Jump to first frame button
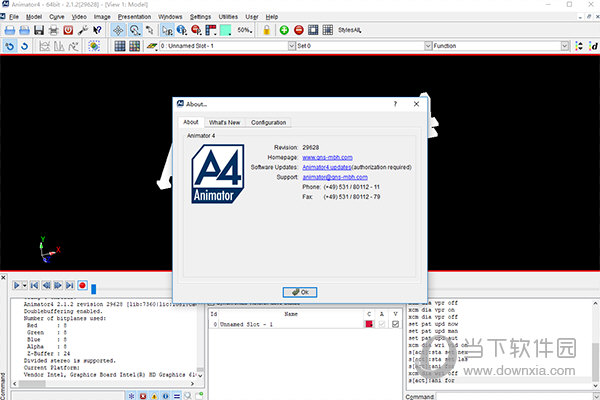This screenshot has height=400, width=600. tap(34, 286)
